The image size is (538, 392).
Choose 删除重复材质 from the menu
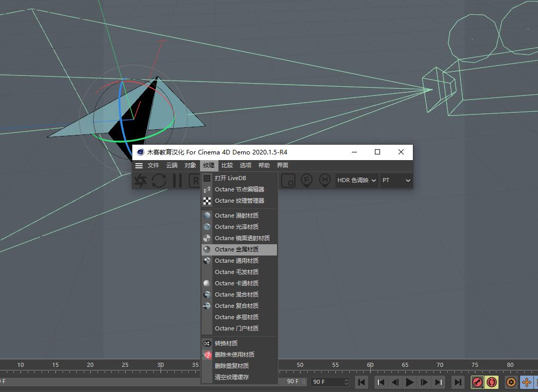pos(240,366)
